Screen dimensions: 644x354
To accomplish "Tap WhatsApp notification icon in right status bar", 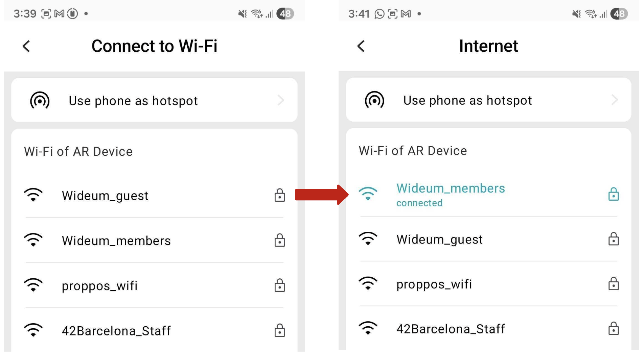I will (379, 14).
